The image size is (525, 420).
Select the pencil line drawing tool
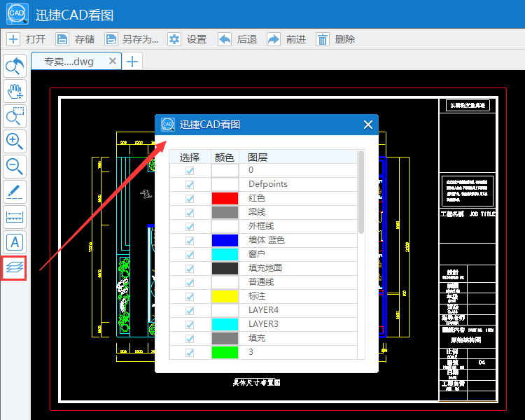pyautogui.click(x=15, y=192)
